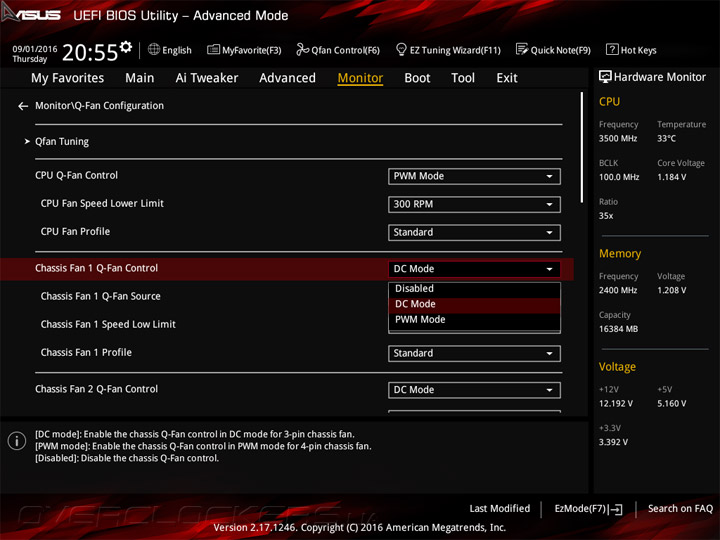Open Qfan Control fan icon

coord(302,49)
